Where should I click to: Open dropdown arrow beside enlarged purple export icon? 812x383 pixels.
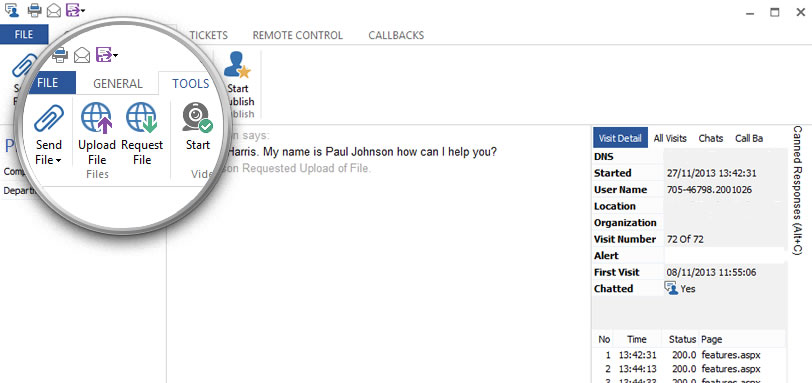click(115, 55)
